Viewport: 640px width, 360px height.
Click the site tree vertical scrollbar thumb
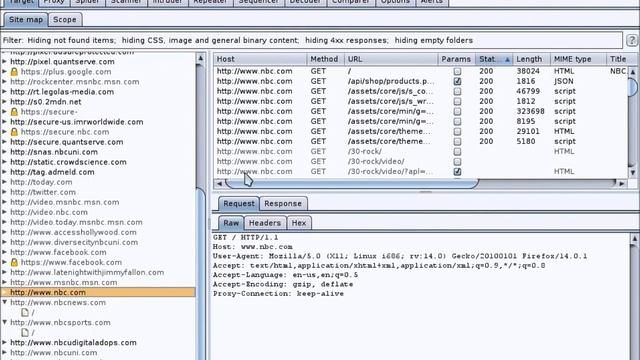pyautogui.click(x=201, y=273)
